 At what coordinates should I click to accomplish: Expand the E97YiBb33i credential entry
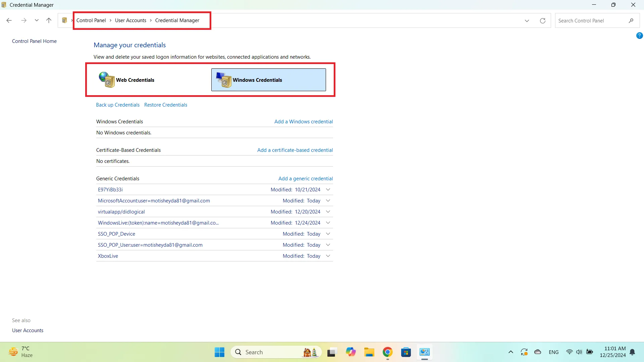328,190
